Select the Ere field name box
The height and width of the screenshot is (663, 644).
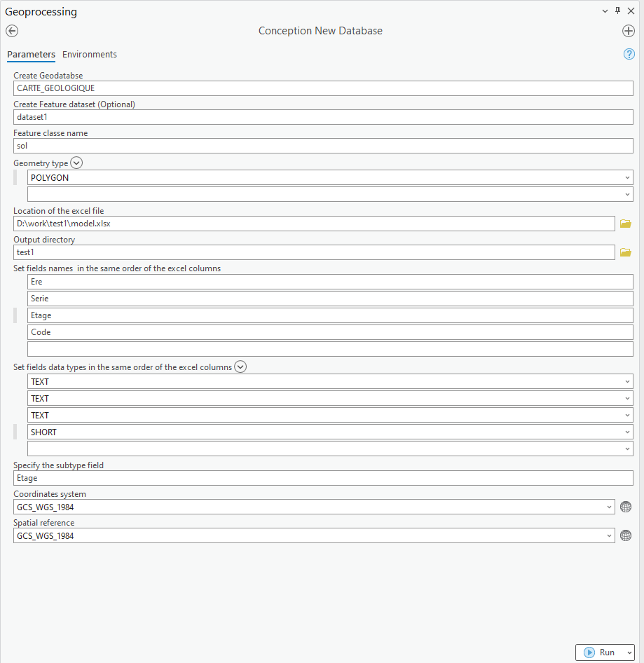click(330, 282)
